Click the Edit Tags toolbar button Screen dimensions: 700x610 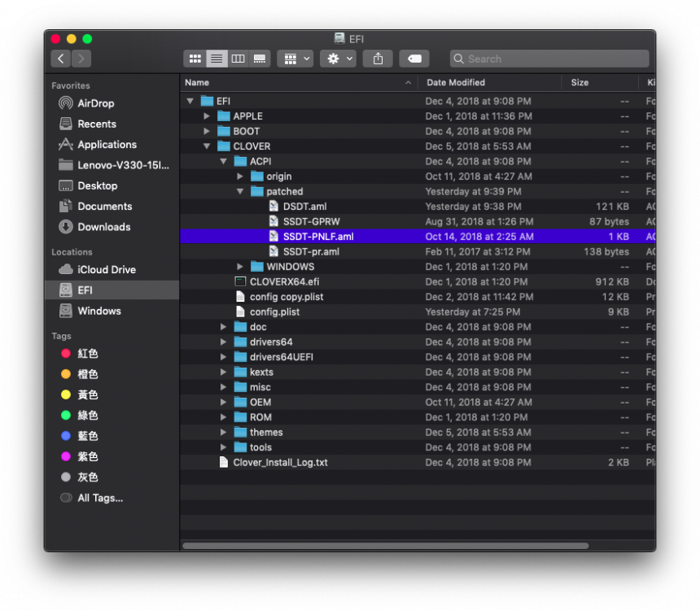coord(414,59)
